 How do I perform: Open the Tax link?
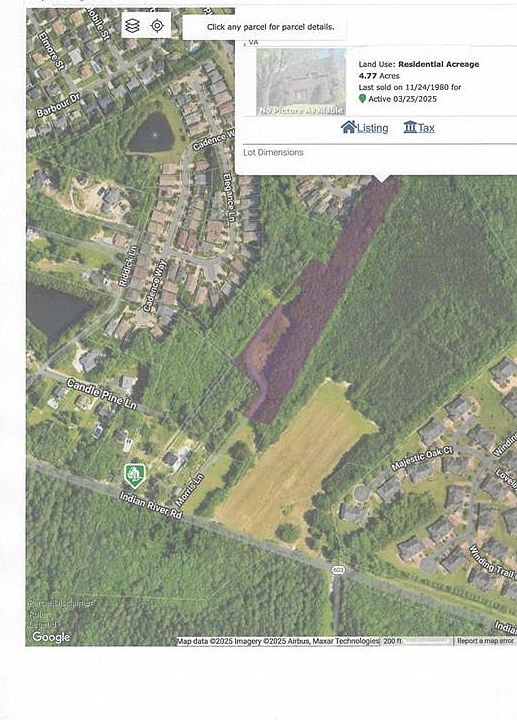426,128
